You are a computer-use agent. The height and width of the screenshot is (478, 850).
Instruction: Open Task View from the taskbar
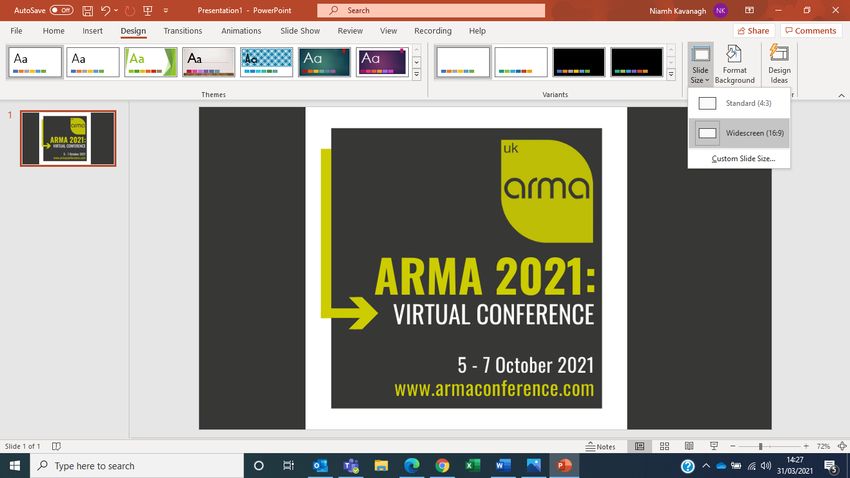coord(288,466)
